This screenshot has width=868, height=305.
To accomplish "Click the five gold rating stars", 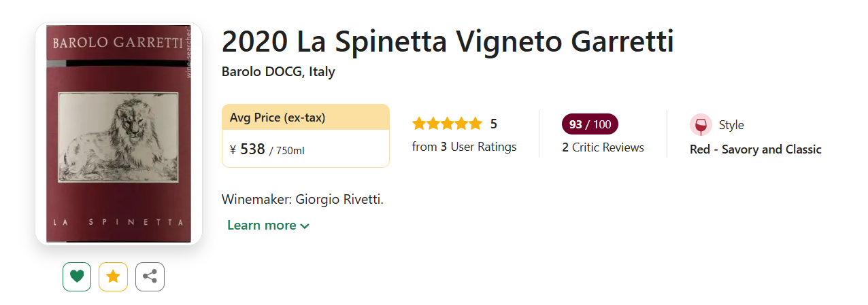I will (447, 124).
